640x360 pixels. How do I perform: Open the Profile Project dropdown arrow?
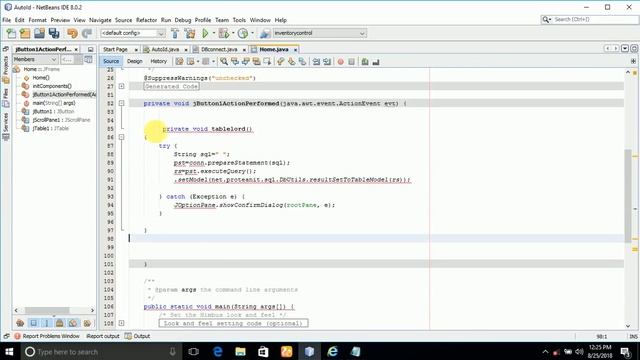pyautogui.click(x=252, y=33)
